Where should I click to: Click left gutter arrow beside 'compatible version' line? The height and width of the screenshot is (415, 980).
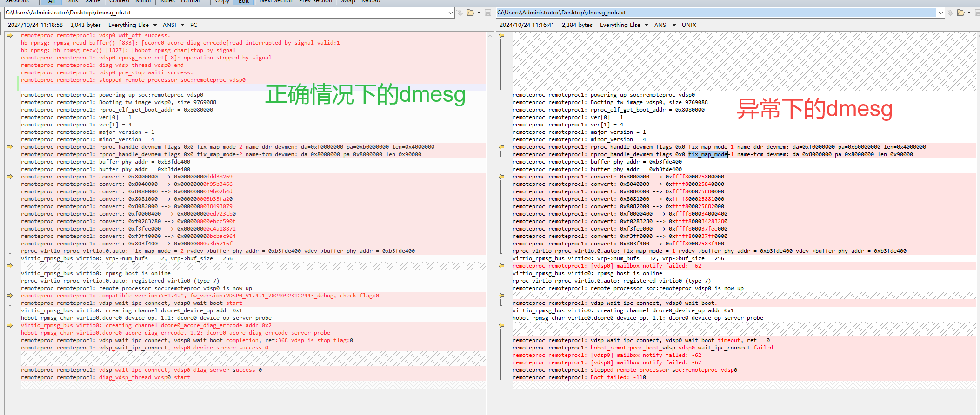click(x=10, y=296)
